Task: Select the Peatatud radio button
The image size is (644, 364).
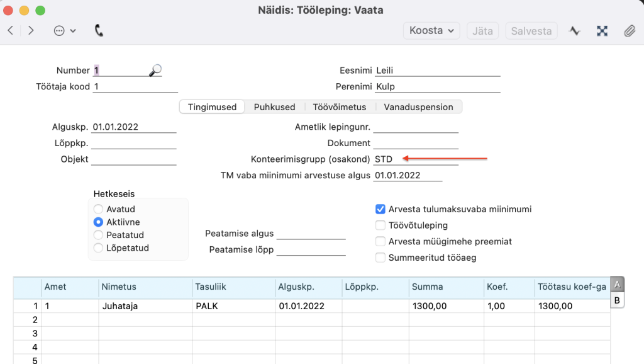Action: click(98, 235)
